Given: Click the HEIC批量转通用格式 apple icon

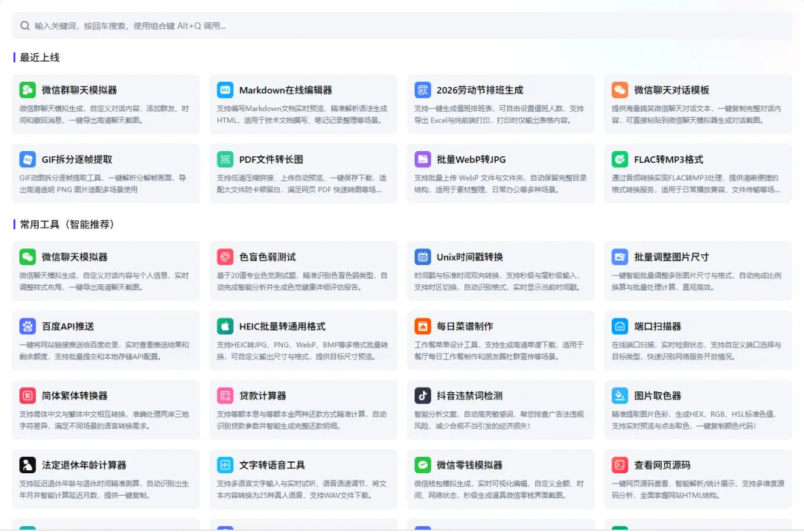Looking at the screenshot, I should [225, 326].
